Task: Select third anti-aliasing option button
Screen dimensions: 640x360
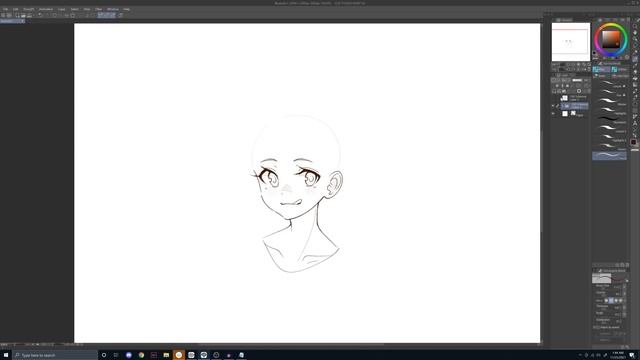Action: pyautogui.click(x=616, y=300)
